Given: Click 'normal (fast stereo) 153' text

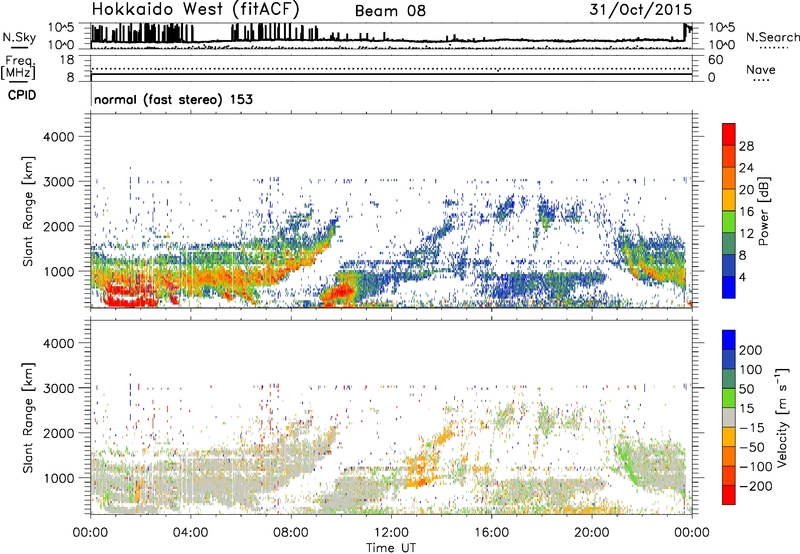Looking at the screenshot, I should (x=173, y=99).
